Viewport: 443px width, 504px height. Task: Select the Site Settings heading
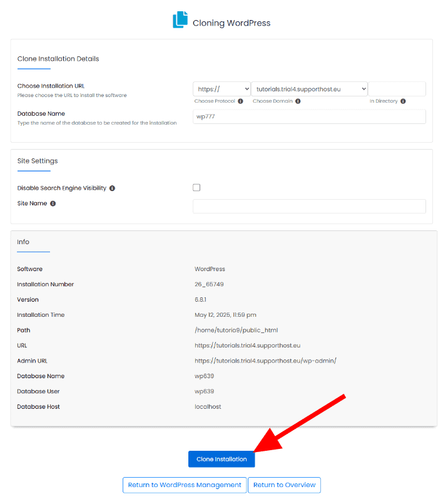(x=38, y=161)
